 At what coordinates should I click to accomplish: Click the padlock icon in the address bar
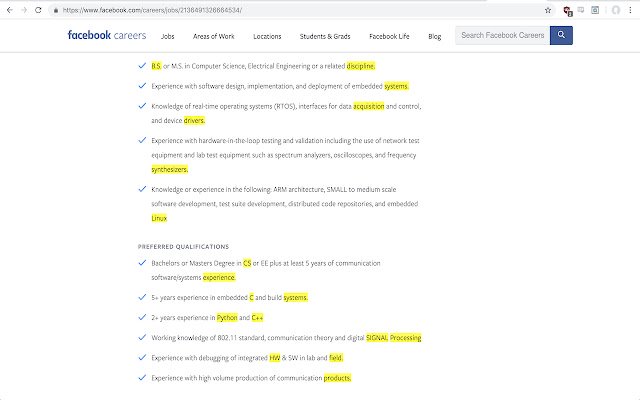[56, 10]
